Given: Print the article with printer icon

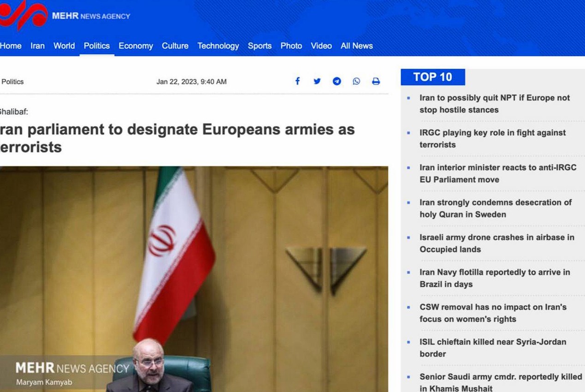Looking at the screenshot, I should pyautogui.click(x=376, y=81).
